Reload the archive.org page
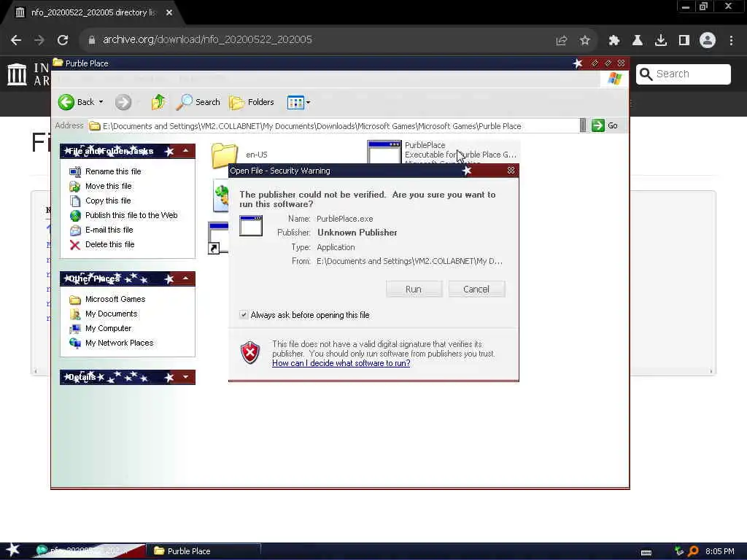 [x=63, y=40]
